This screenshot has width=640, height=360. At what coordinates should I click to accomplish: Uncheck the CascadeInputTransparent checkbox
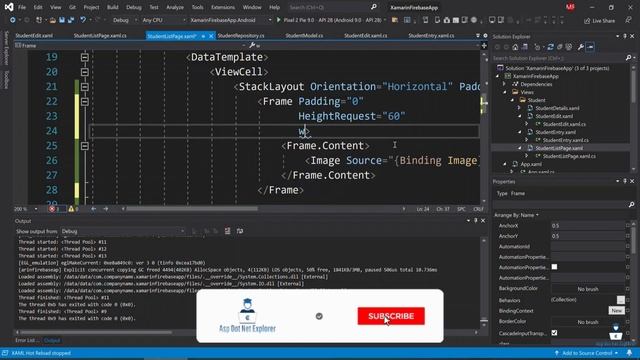pyautogui.click(x=554, y=333)
